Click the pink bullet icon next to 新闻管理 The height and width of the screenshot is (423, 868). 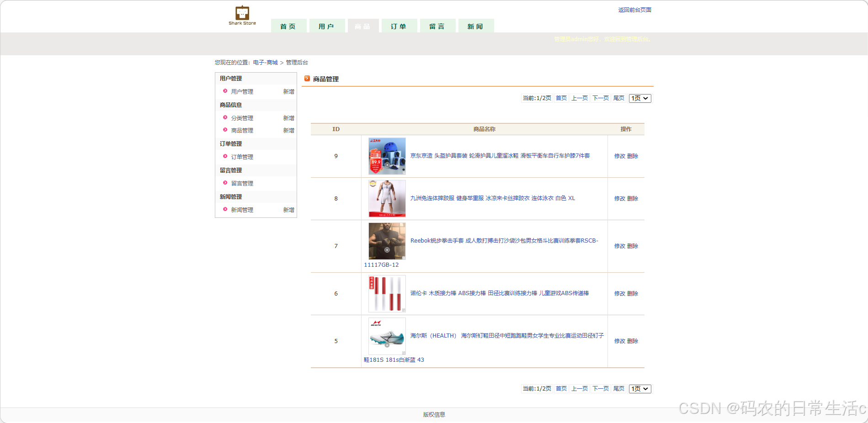(x=225, y=210)
